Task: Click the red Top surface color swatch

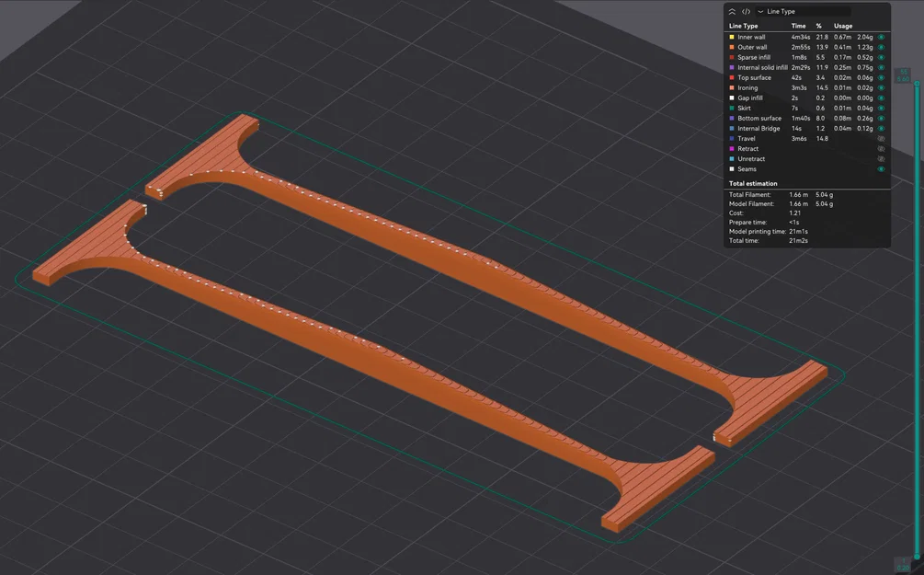Action: [732, 78]
